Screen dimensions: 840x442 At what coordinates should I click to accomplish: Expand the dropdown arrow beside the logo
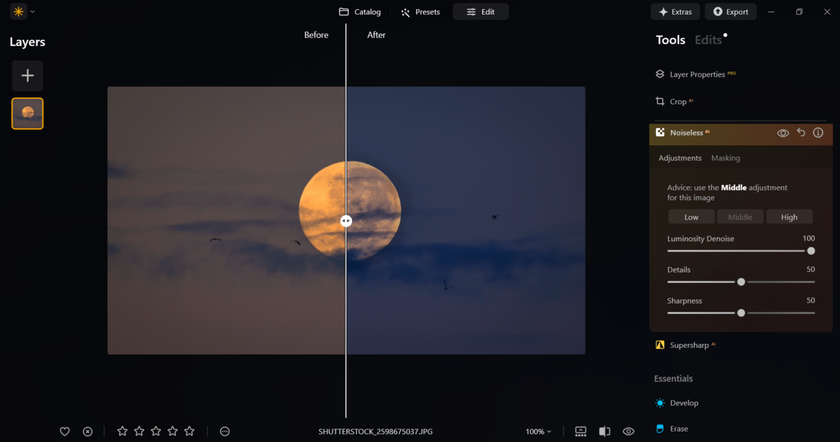pyautogui.click(x=32, y=11)
